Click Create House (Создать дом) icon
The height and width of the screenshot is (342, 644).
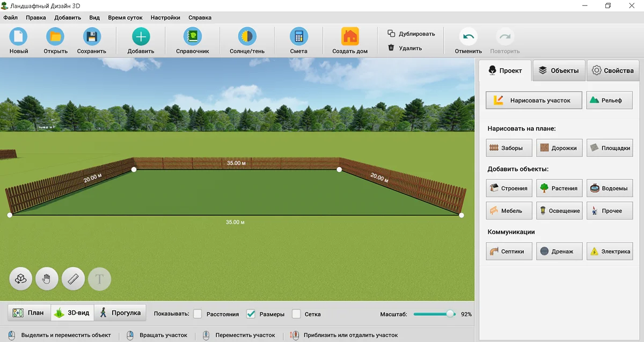tap(350, 37)
